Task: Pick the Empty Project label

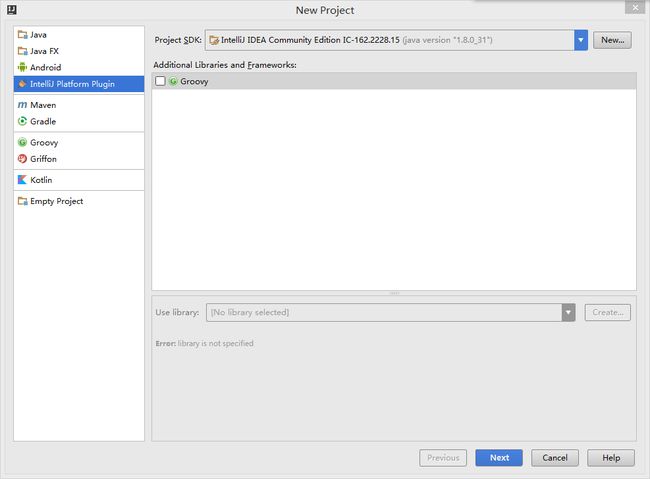Action: point(56,201)
